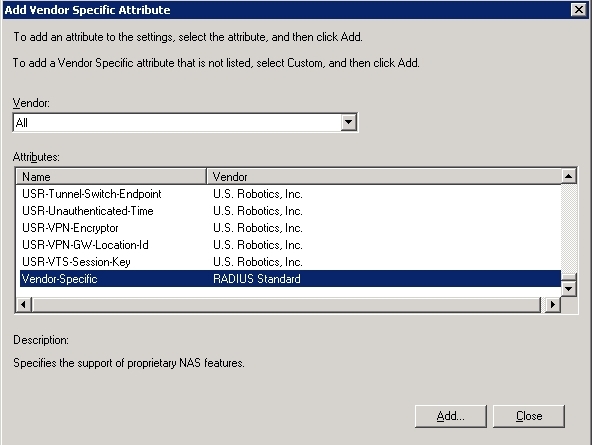The height and width of the screenshot is (445, 592).
Task: Sort by the Vendor column header
Action: point(384,176)
